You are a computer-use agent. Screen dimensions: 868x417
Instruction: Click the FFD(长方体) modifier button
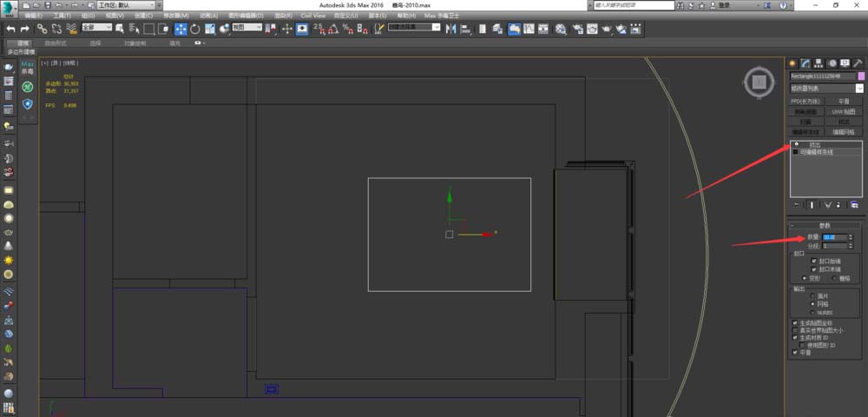tap(806, 102)
